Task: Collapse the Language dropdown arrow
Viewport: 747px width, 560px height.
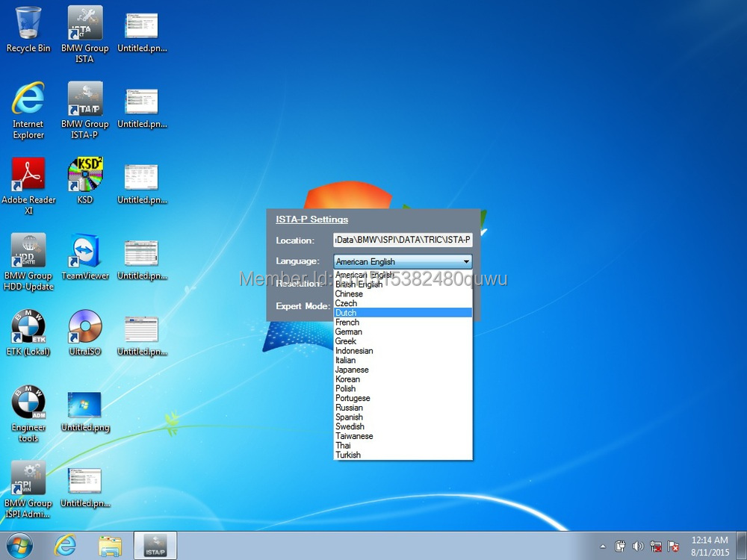Action: (x=466, y=261)
